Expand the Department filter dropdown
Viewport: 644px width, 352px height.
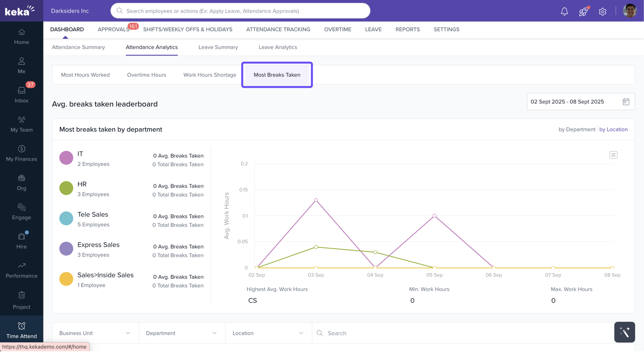point(182,333)
